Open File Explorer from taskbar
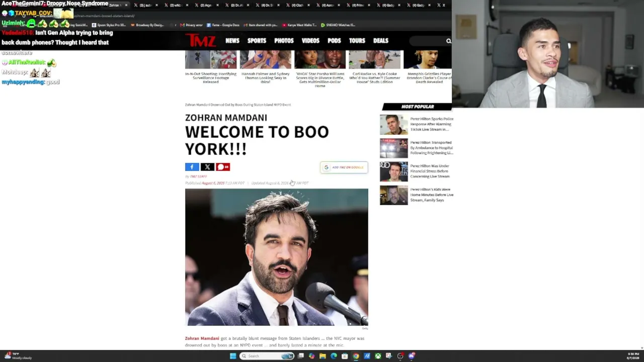Image resolution: width=644 pixels, height=362 pixels. tap(323, 356)
